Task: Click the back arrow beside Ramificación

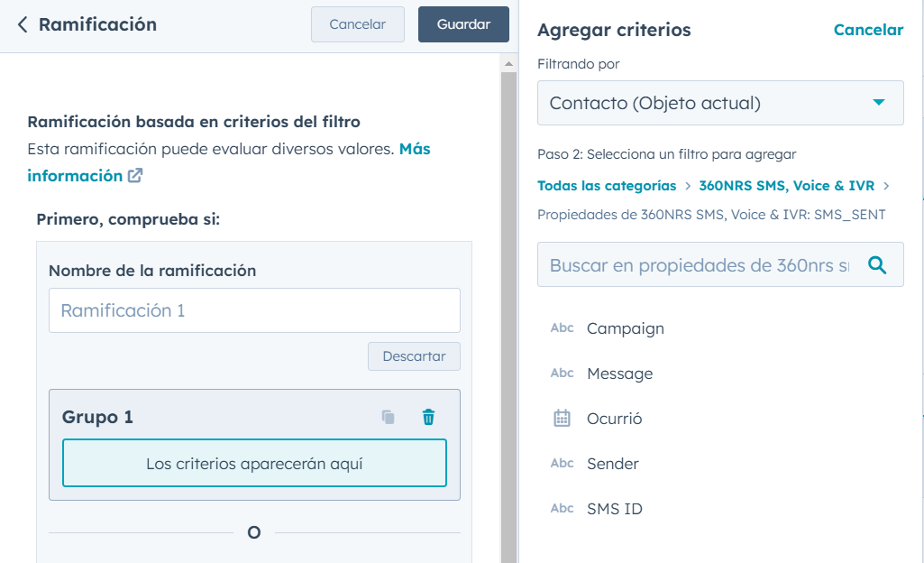Action: pyautogui.click(x=23, y=24)
